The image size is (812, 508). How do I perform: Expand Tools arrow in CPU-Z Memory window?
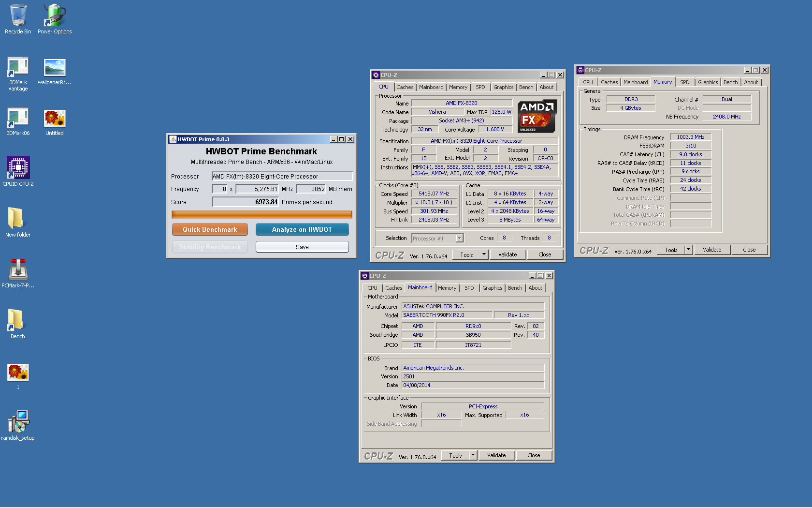coord(688,250)
